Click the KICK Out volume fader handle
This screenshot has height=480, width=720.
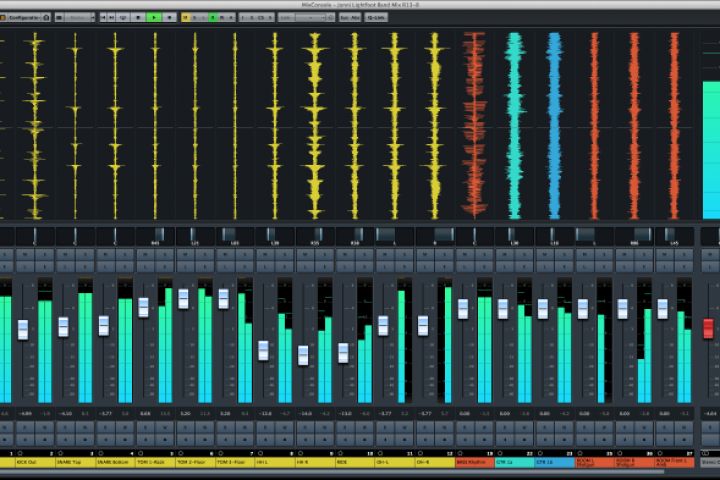point(23,330)
